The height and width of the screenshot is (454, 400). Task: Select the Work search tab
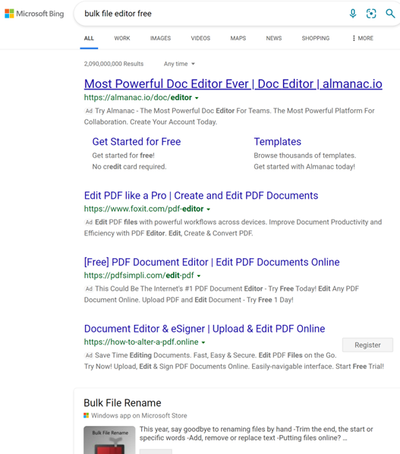tap(122, 38)
